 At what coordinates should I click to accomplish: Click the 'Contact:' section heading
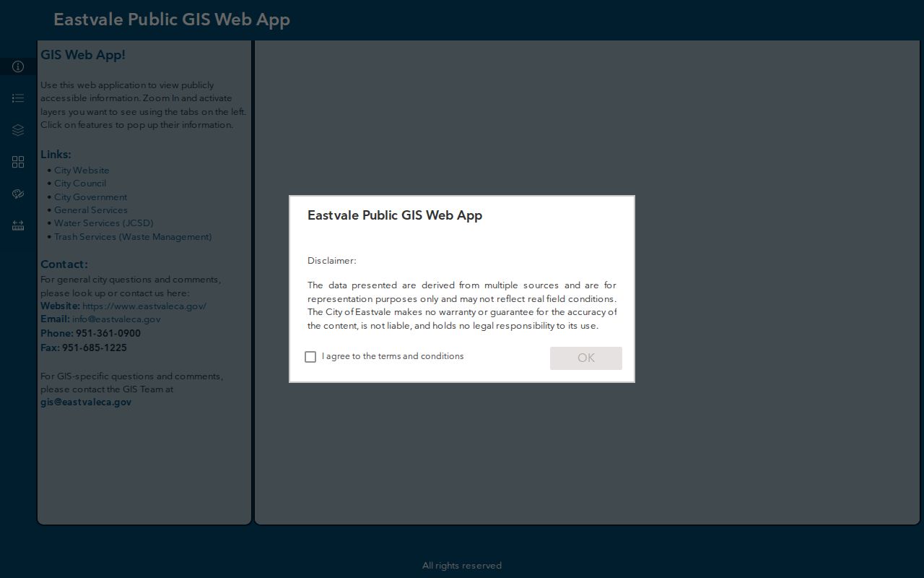[x=64, y=264]
